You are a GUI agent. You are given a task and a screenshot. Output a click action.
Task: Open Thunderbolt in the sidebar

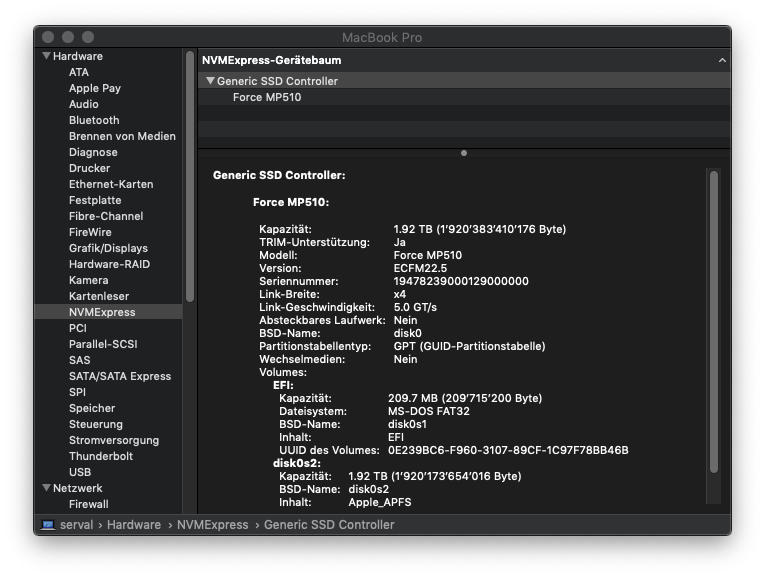(101, 457)
